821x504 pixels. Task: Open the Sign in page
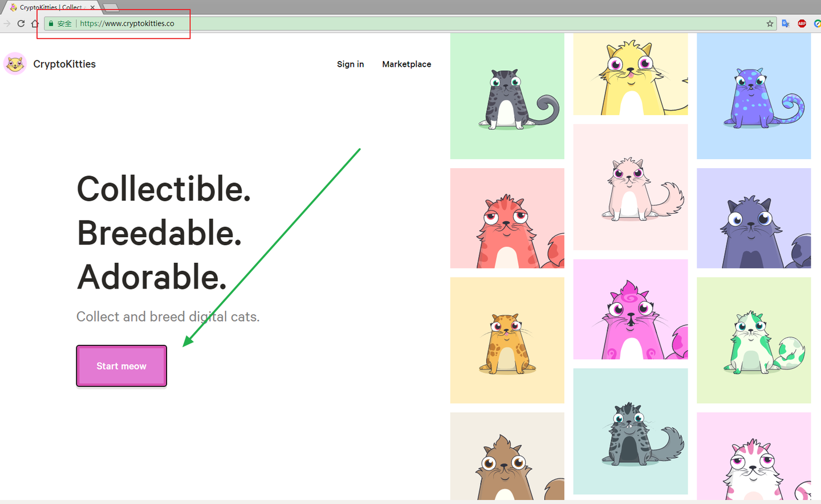[350, 64]
